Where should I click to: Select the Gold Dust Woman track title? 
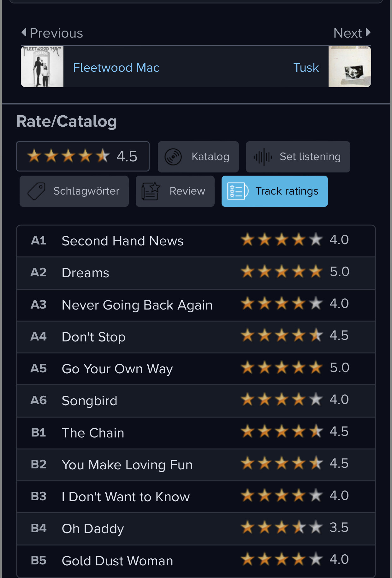pos(117,561)
